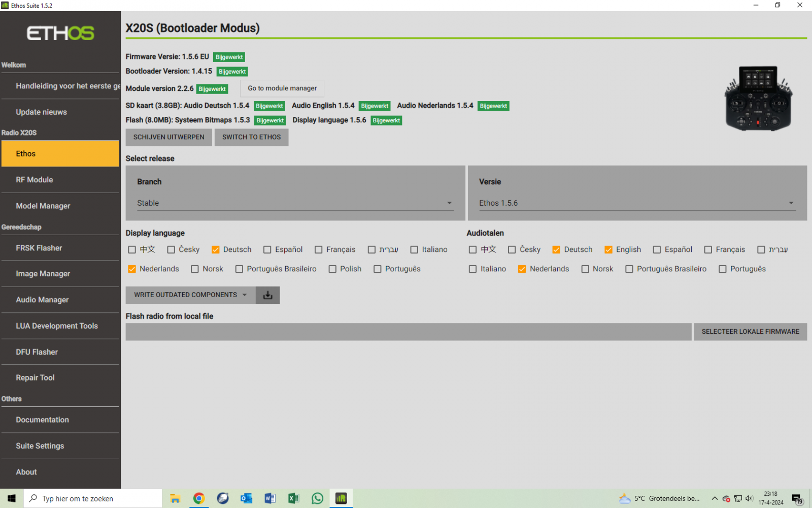This screenshot has height=508, width=812.
Task: Open Google Chrome from the taskbar
Action: 199,498
